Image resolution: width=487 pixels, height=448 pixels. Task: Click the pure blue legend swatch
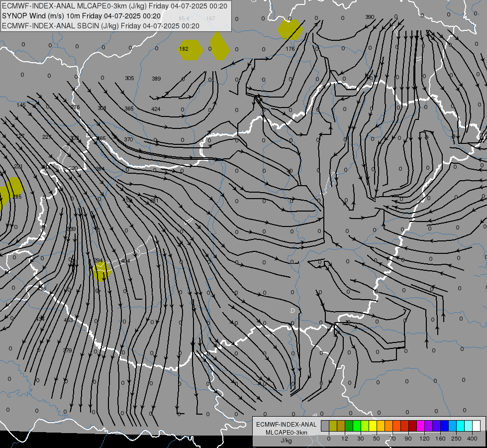point(444,426)
